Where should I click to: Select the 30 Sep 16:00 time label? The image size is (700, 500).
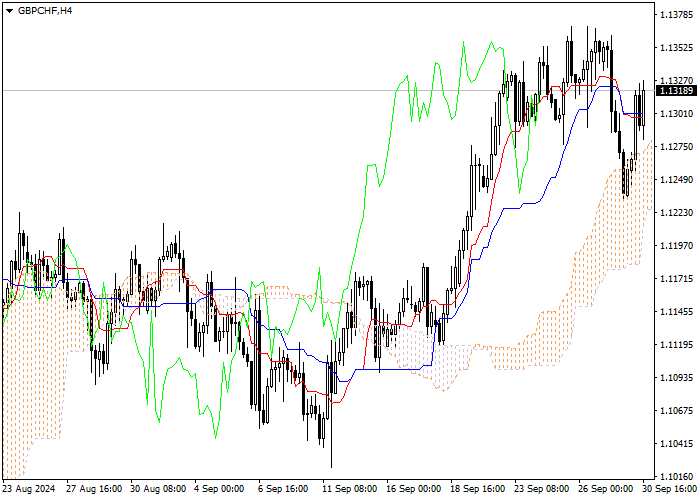point(671,489)
